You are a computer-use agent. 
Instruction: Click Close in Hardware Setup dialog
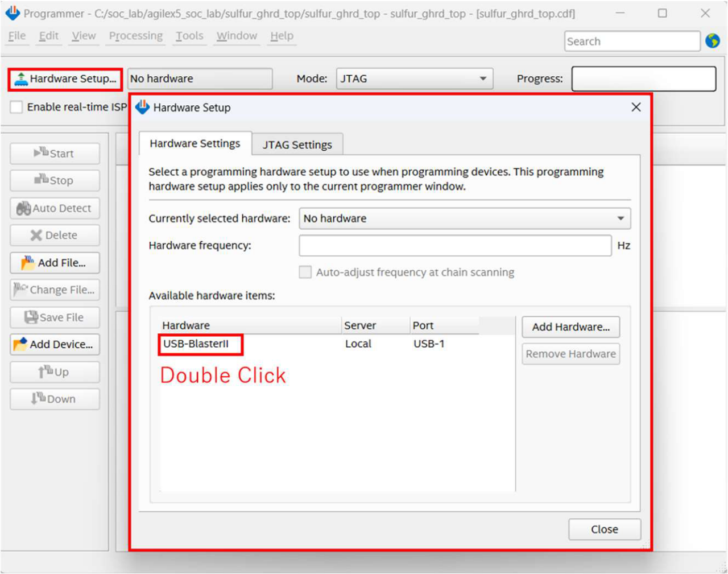604,529
